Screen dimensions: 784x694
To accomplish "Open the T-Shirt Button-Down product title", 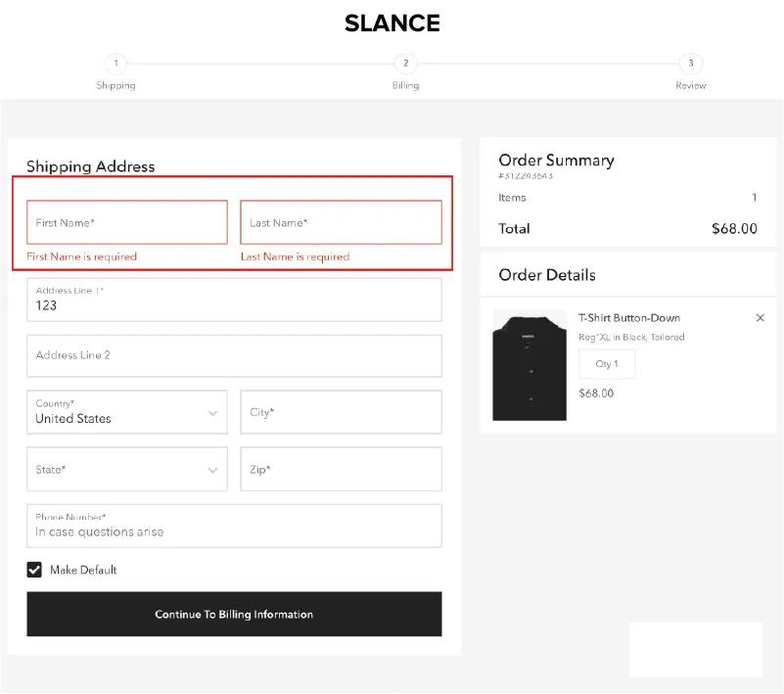I will (628, 318).
